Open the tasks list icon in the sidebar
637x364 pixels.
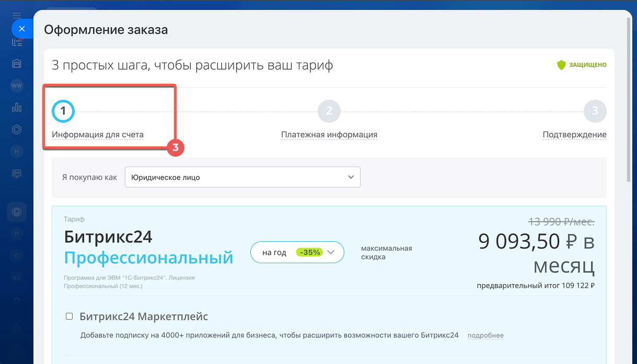coord(17,42)
